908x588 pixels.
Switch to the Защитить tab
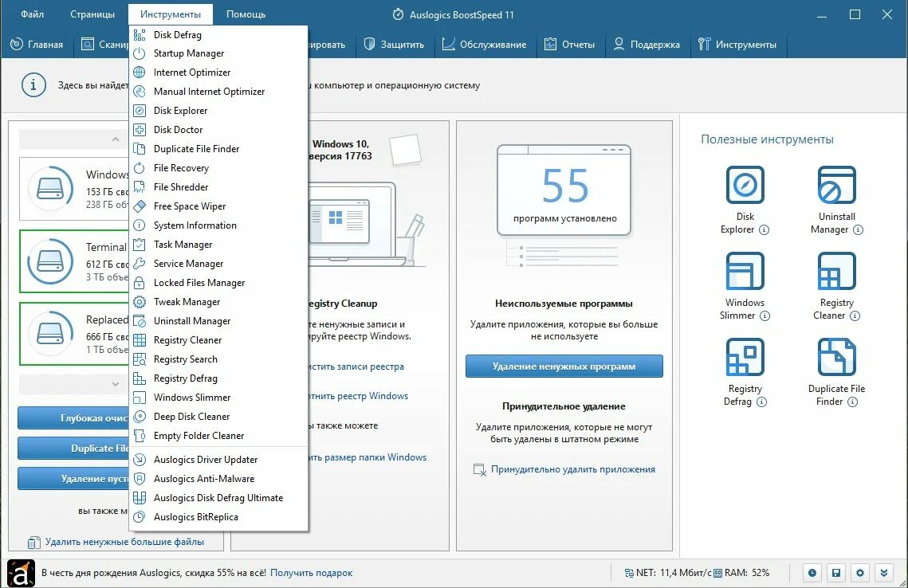pos(395,45)
